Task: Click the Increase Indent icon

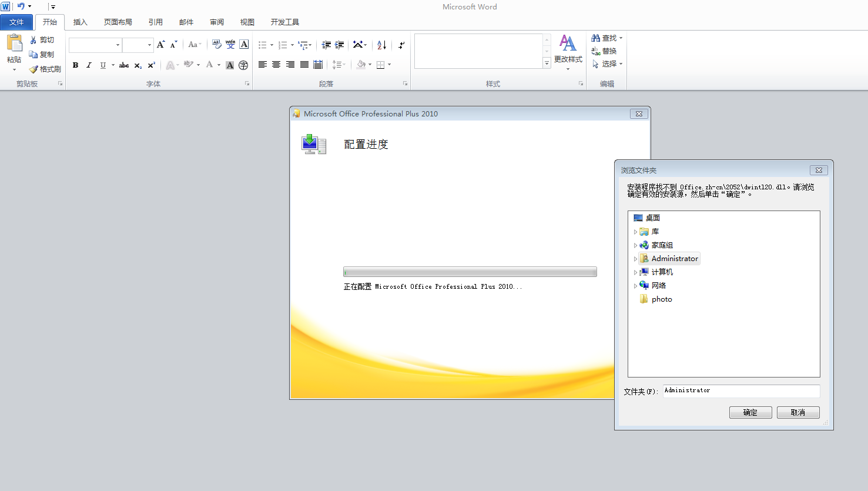Action: 340,45
